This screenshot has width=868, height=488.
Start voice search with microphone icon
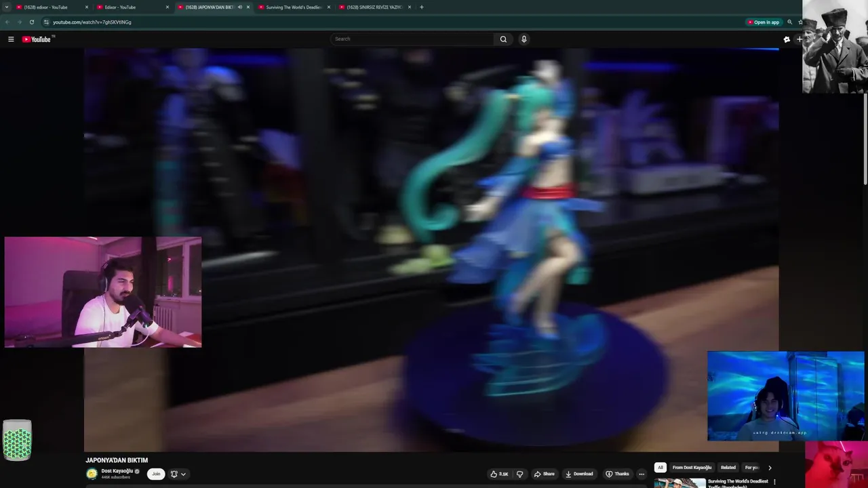pyautogui.click(x=524, y=39)
